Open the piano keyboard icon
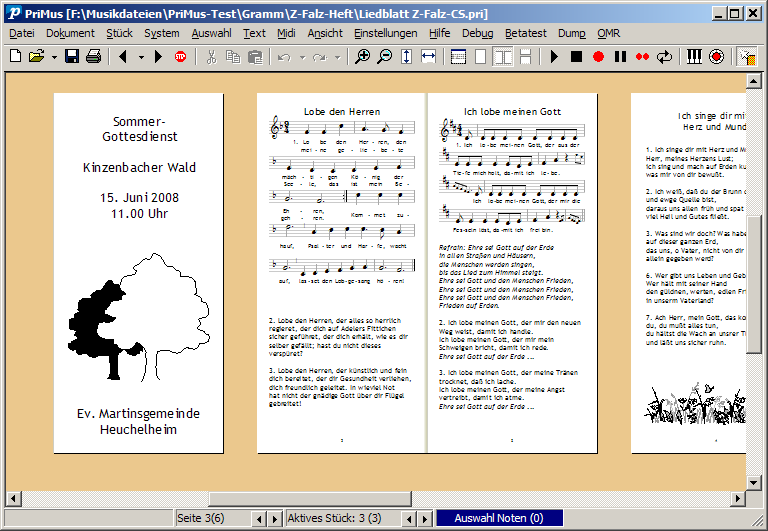This screenshot has height=531, width=768. (x=694, y=57)
